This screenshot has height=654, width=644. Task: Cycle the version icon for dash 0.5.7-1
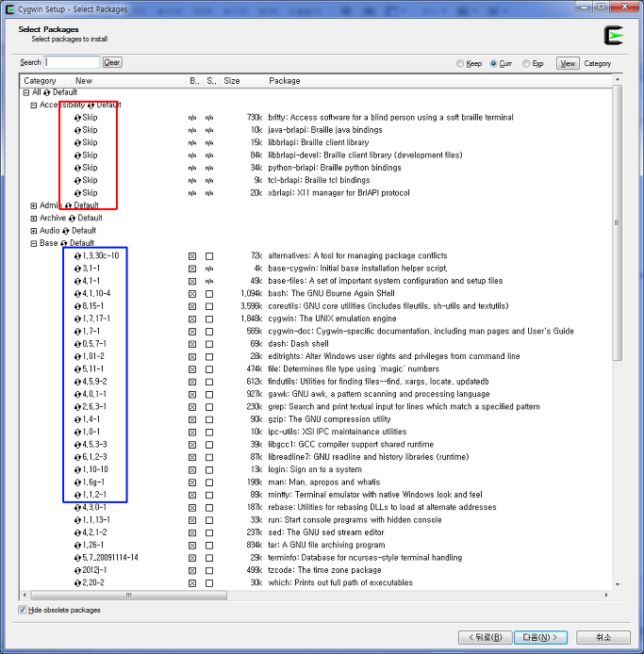[x=77, y=344]
